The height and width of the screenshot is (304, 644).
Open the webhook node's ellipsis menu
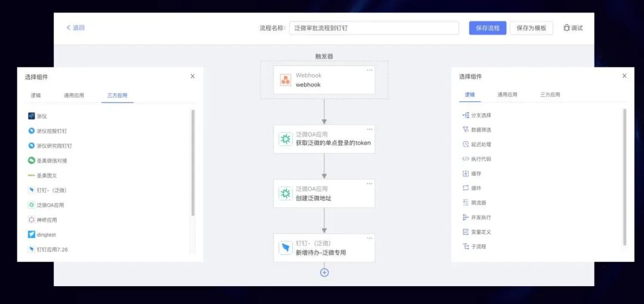(370, 70)
